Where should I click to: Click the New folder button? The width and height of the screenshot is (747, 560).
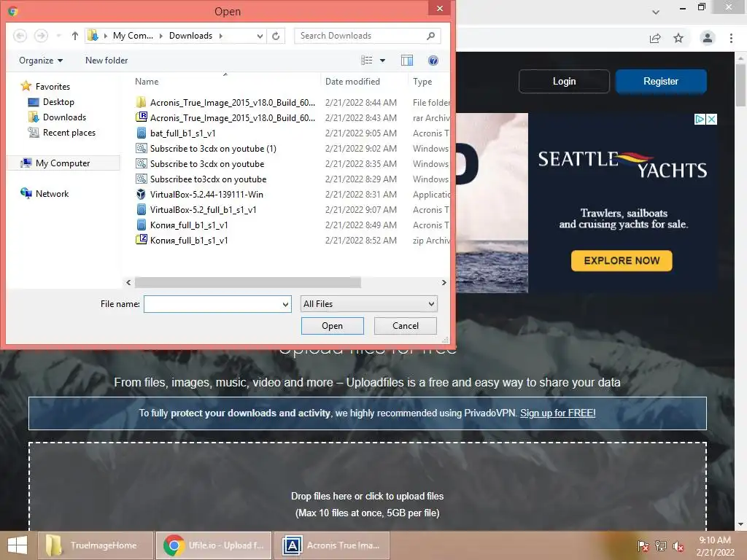click(x=107, y=61)
